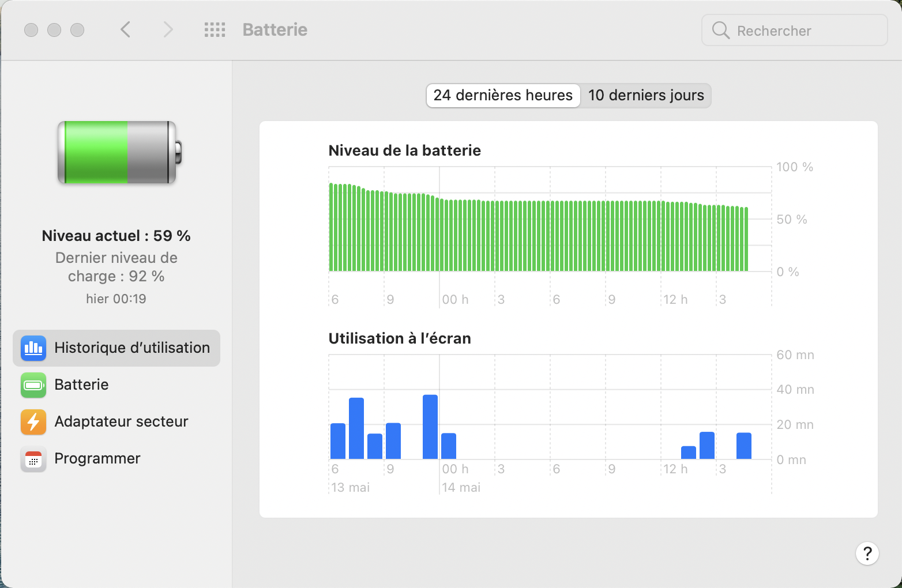Image resolution: width=902 pixels, height=588 pixels.
Task: Click the Programmer calendar icon
Action: [33, 459]
